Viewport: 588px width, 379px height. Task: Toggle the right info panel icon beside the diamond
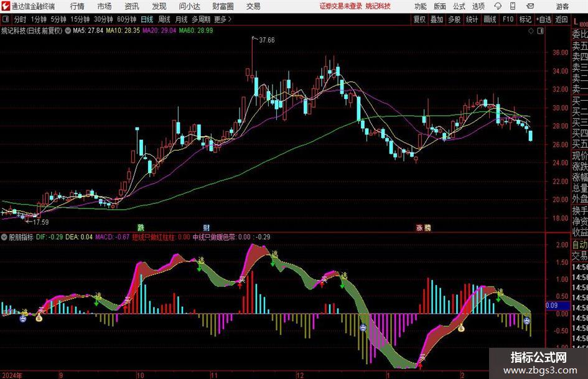point(540,31)
